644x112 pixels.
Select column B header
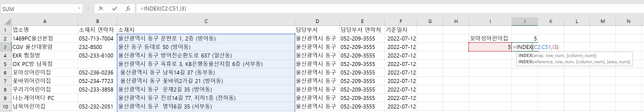[x=97, y=21]
